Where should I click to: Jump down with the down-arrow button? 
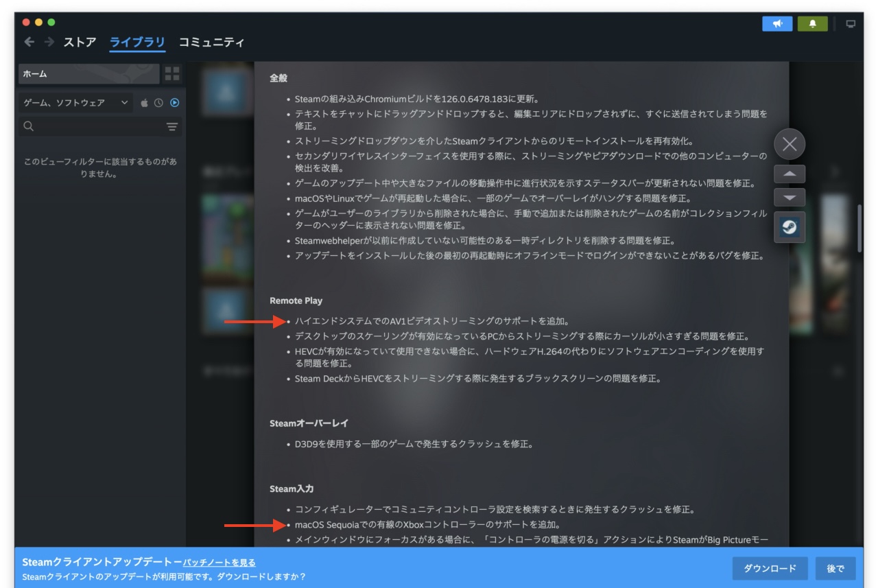coord(790,198)
